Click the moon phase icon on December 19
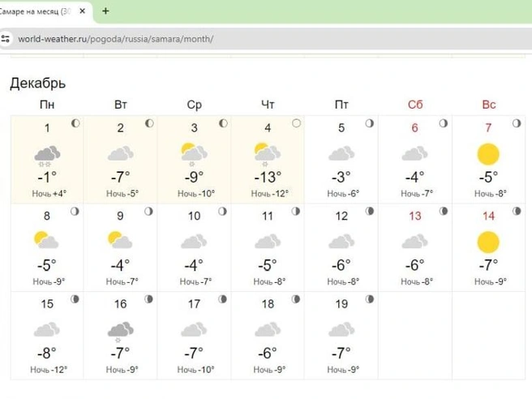Screen dimensions: 532x399 pyautogui.click(x=370, y=299)
